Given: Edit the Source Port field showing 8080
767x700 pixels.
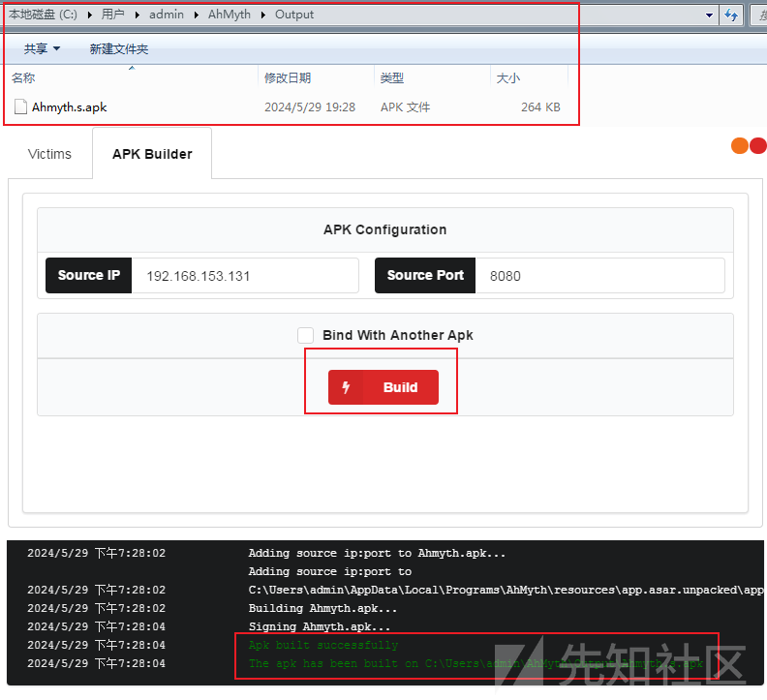Looking at the screenshot, I should [x=599, y=275].
